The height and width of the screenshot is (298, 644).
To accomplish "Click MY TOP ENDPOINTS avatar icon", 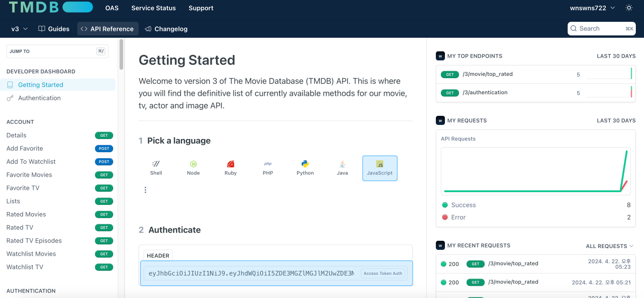I will [440, 56].
